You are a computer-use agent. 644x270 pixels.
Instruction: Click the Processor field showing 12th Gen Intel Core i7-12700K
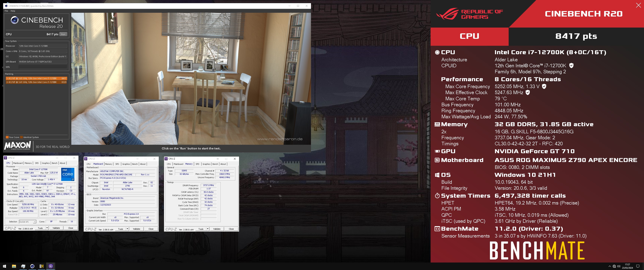pyautogui.click(x=43, y=46)
